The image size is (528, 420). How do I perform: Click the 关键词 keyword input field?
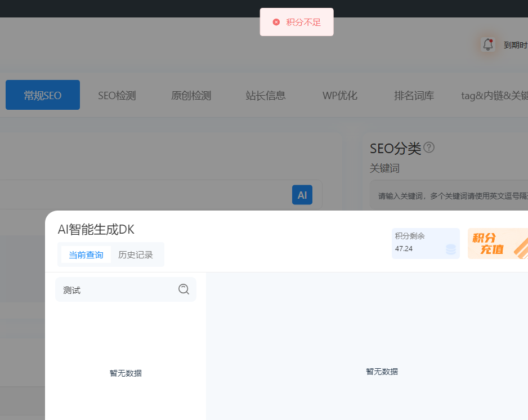click(449, 196)
